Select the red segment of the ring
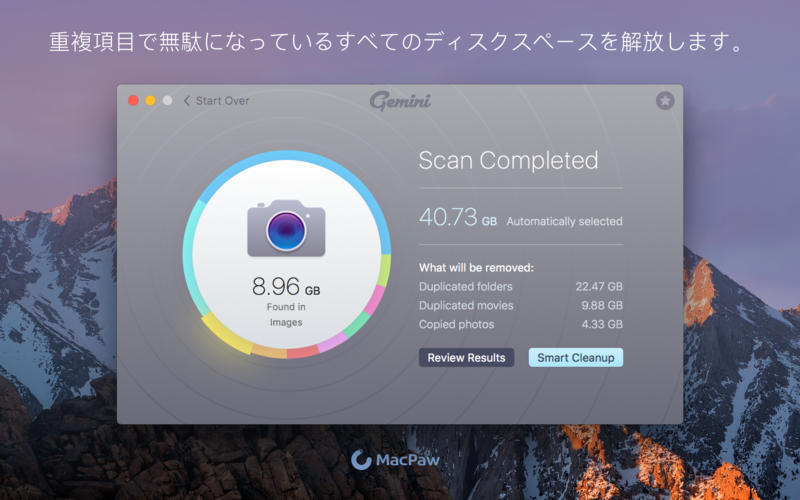800x500 pixels. coord(303,352)
